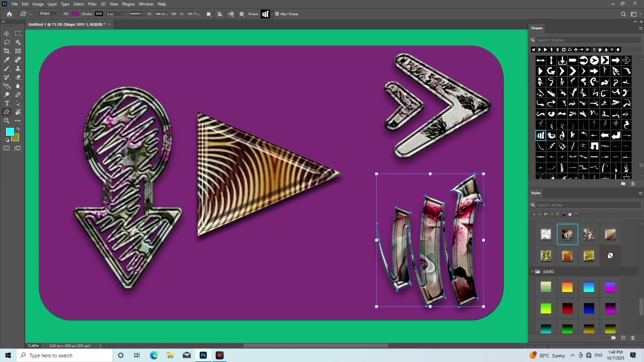The width and height of the screenshot is (644, 362).
Task: Open the tool preset picker arrow
Action: pyautogui.click(x=31, y=14)
